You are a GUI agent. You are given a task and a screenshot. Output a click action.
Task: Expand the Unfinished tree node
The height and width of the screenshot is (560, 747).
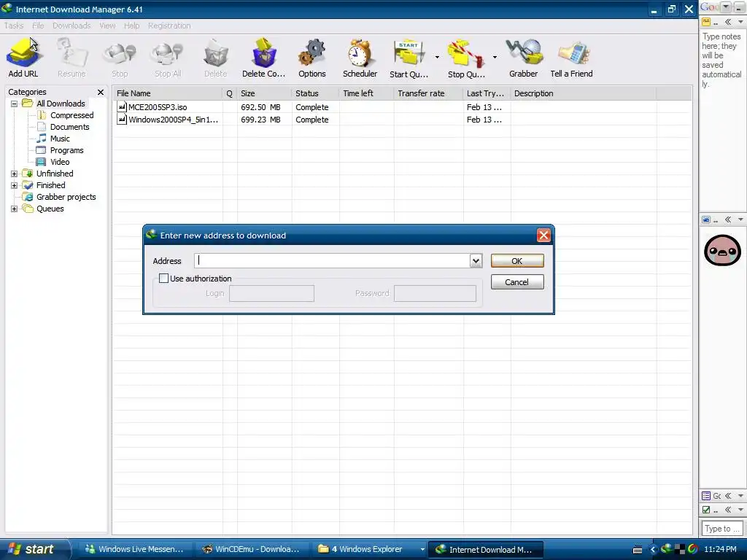click(x=15, y=174)
